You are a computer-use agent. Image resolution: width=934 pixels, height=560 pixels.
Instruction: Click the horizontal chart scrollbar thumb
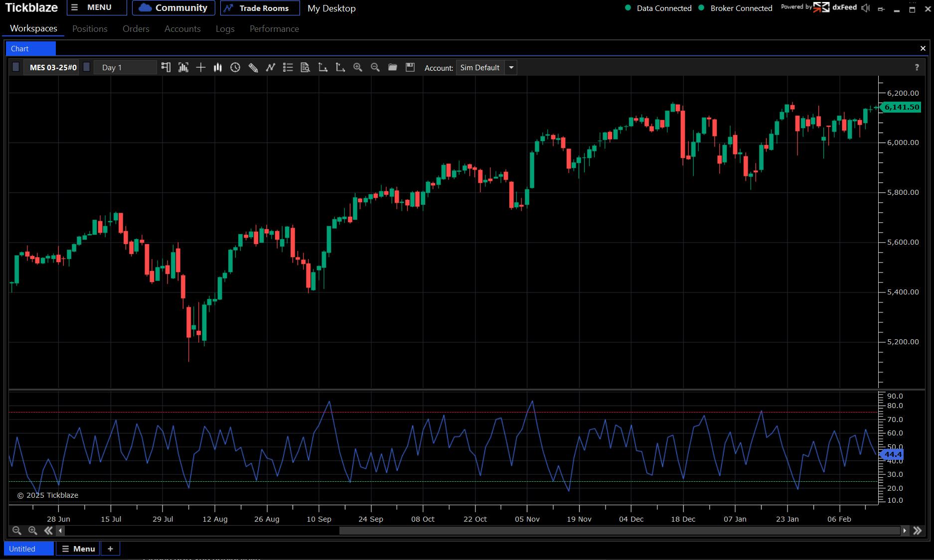(620, 531)
